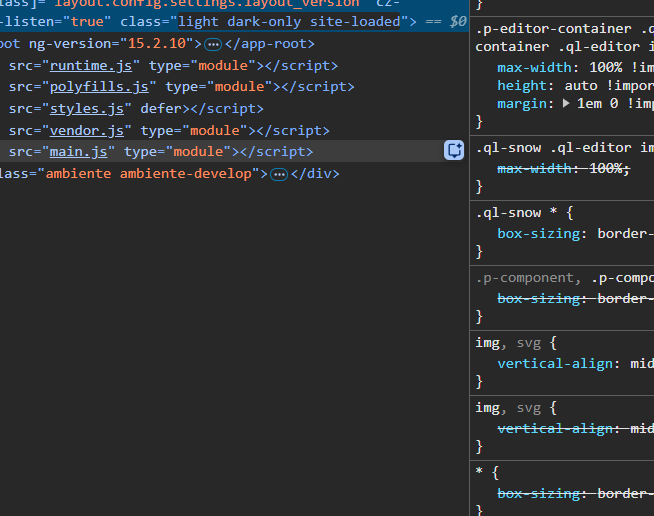Screen dimensions: 654x516
Task: Open the polyfills.js script link
Action: click(103, 87)
